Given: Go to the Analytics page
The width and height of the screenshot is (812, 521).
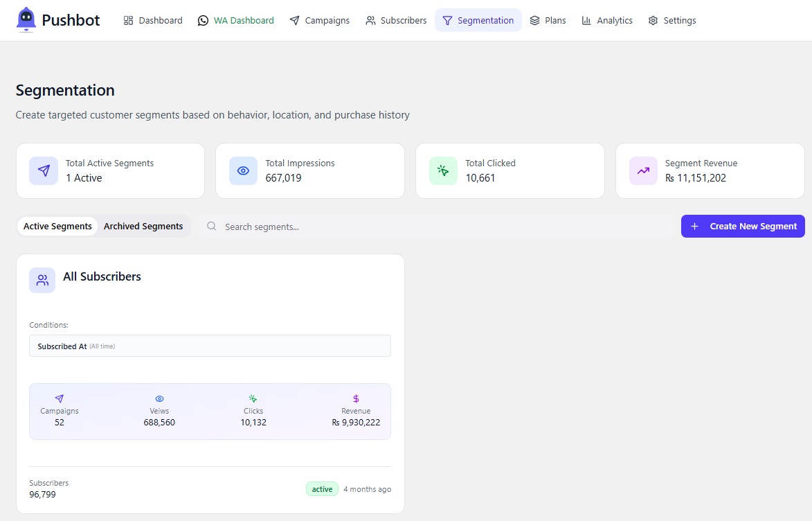Looking at the screenshot, I should coord(607,20).
